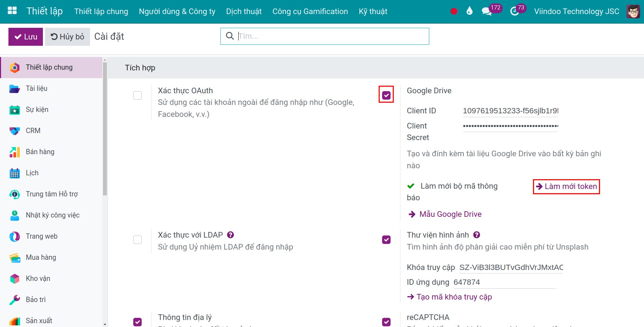Click the Client ID input field

click(510, 111)
